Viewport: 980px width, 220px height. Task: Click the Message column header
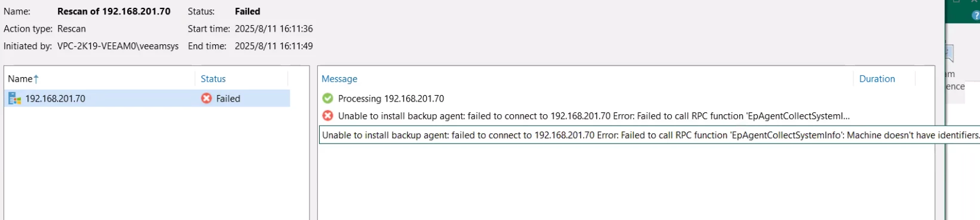(x=339, y=79)
